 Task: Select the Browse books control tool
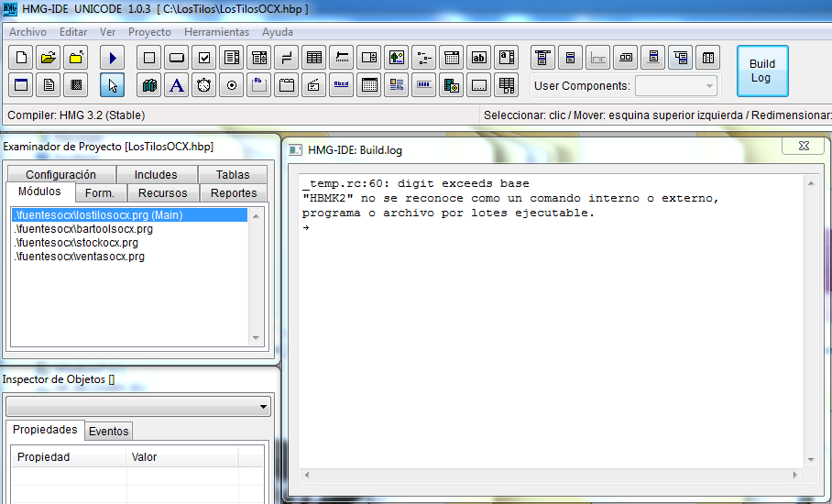[149, 85]
